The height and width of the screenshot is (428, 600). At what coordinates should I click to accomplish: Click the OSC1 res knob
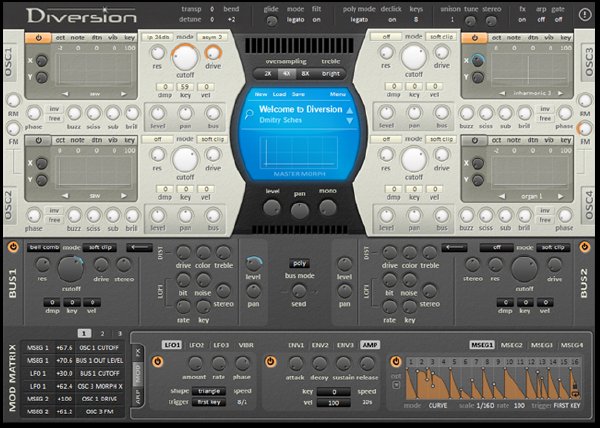(157, 53)
